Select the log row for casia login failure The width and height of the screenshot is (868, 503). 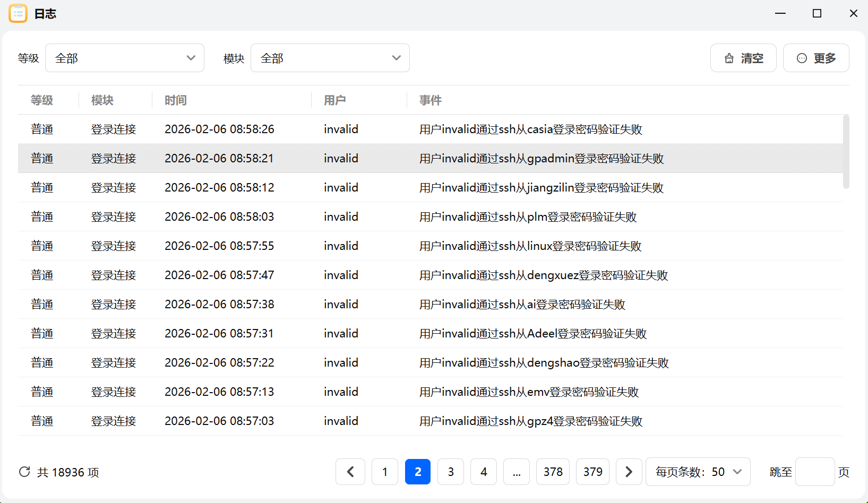click(x=431, y=129)
